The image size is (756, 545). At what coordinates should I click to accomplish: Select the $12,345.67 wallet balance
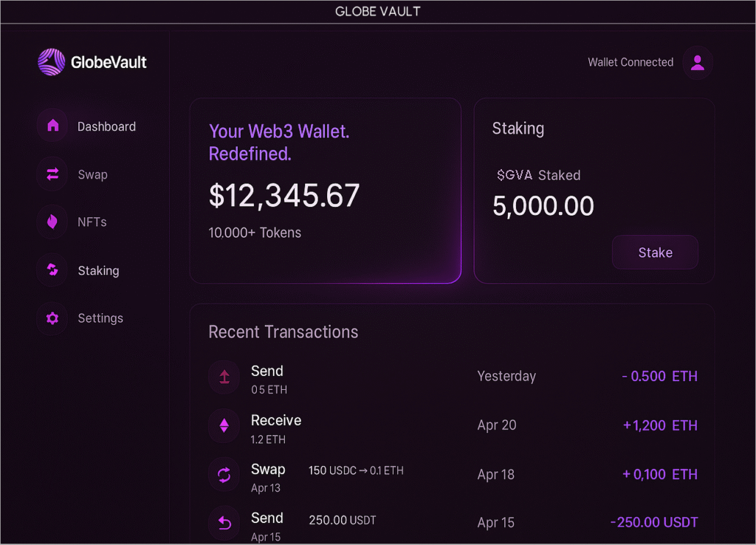click(284, 196)
